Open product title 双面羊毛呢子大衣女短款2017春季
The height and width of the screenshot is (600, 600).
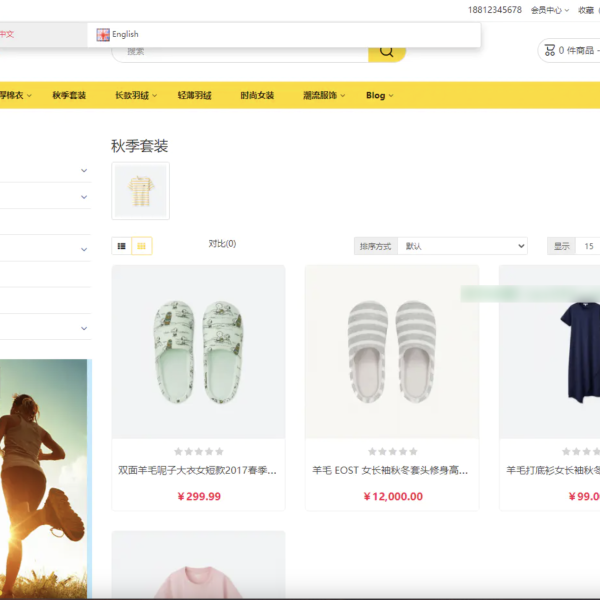point(197,470)
